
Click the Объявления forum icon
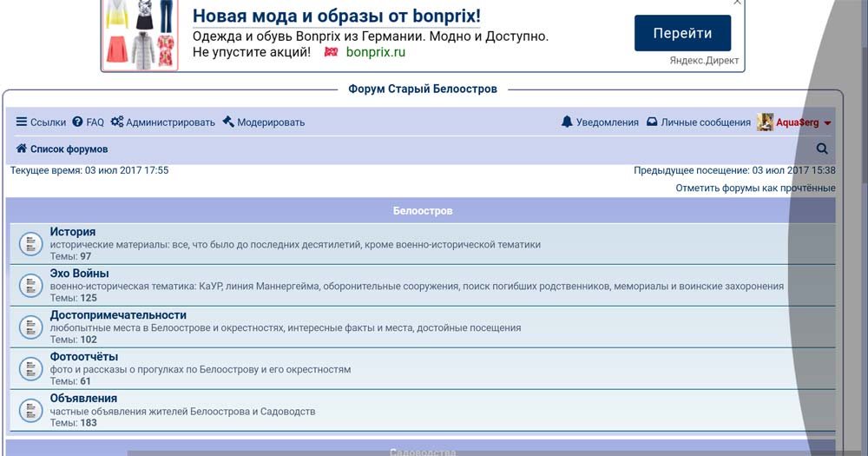30,410
